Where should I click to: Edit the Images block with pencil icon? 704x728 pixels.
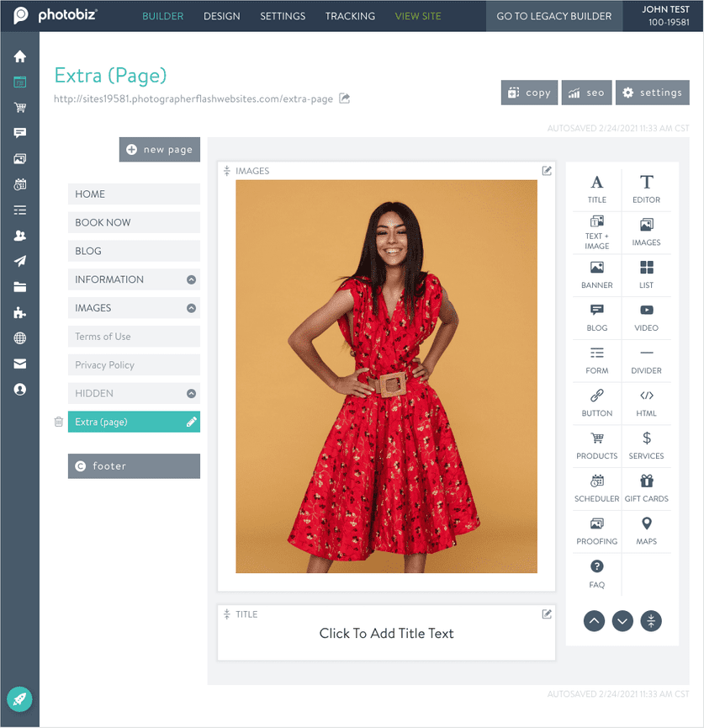coord(547,171)
